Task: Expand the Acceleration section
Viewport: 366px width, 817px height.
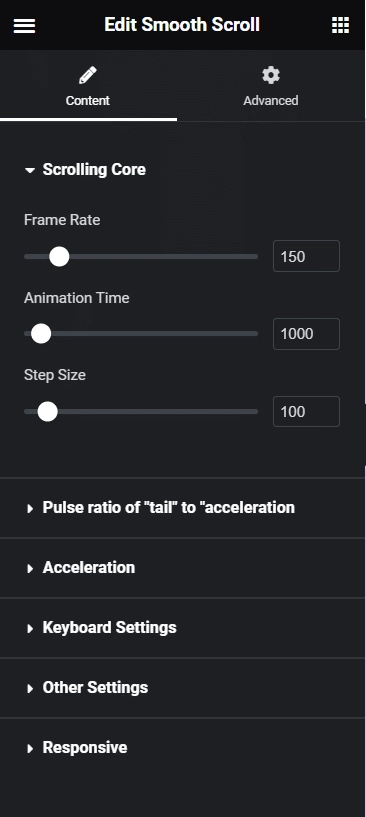Action: pyautogui.click(x=182, y=567)
